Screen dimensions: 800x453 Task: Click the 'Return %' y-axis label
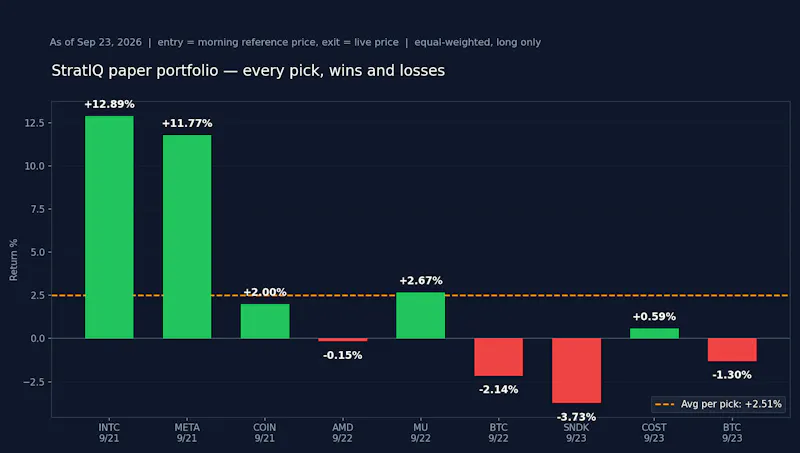pos(13,260)
